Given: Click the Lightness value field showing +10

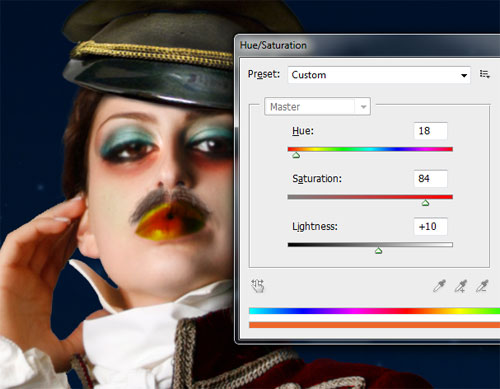Looking at the screenshot, I should click(x=430, y=227).
